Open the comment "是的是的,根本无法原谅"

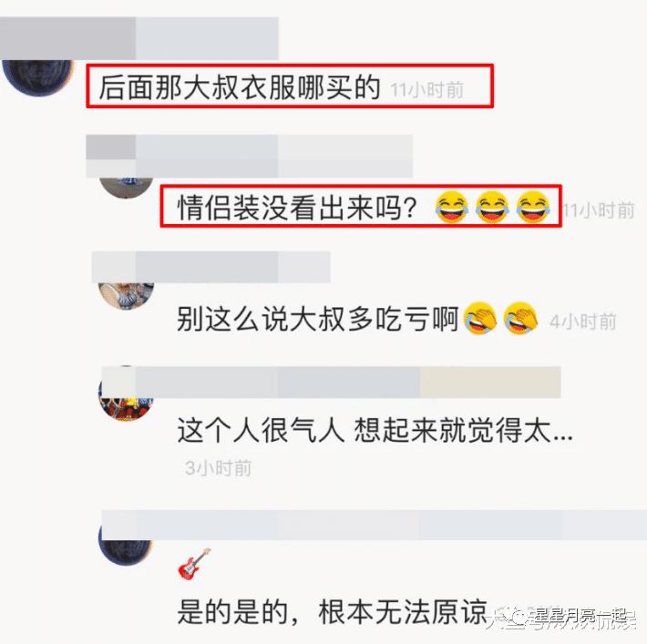pyautogui.click(x=333, y=612)
